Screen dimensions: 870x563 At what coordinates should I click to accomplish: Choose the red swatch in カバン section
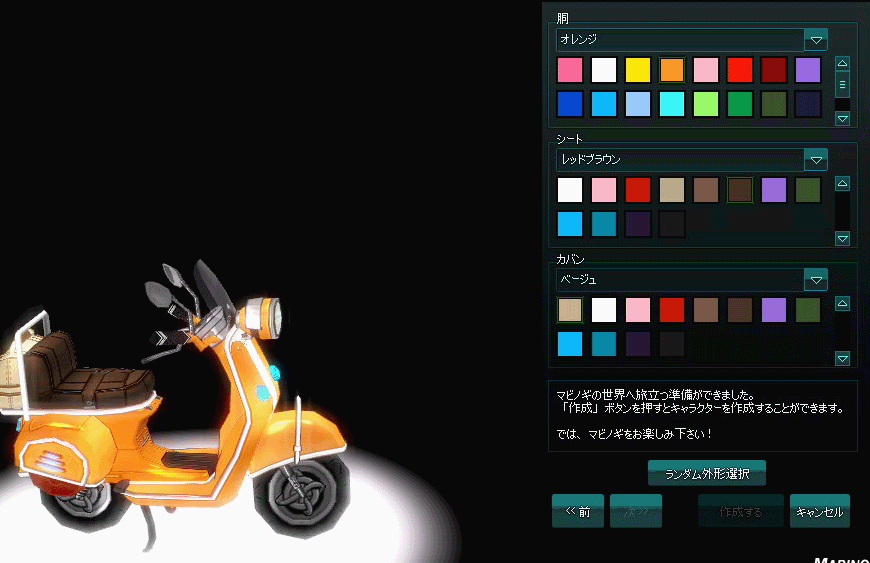pyautogui.click(x=672, y=310)
